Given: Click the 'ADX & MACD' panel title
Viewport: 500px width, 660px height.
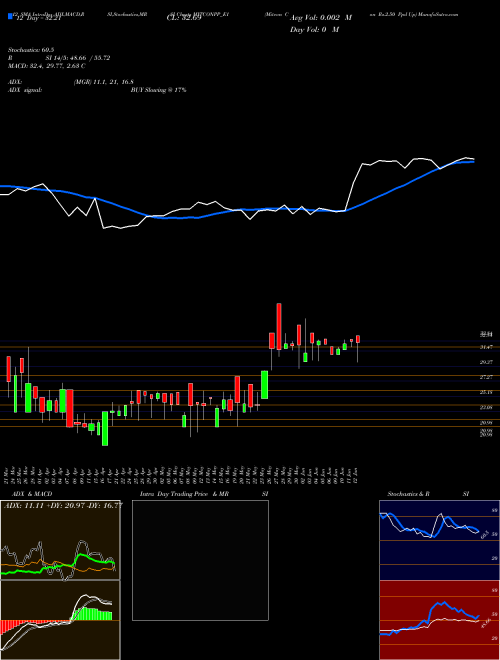Looking at the screenshot, I should tap(32, 494).
